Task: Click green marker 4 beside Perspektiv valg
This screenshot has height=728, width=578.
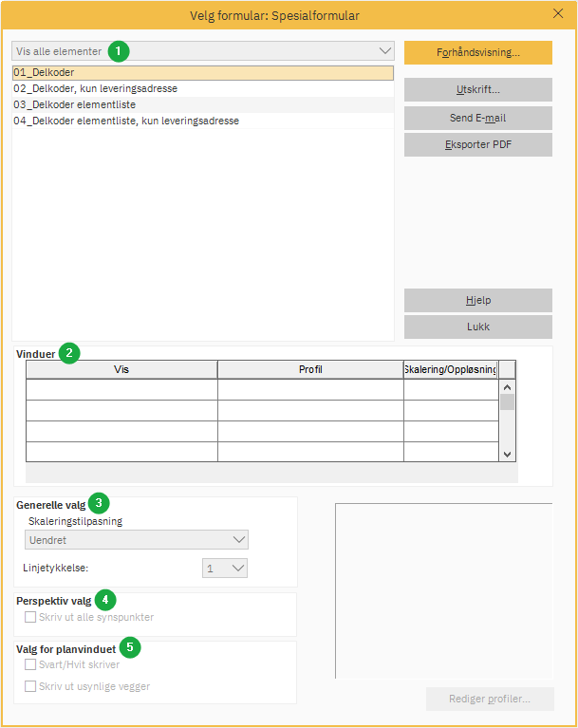Action: [x=105, y=600]
